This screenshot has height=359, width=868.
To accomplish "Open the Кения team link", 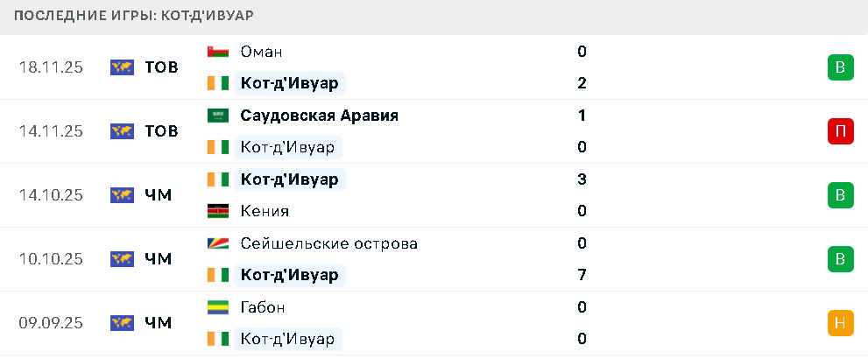I will point(264,211).
